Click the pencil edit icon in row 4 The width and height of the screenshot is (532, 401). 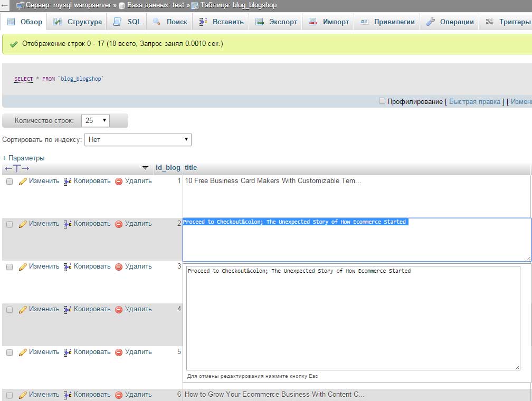tap(23, 310)
